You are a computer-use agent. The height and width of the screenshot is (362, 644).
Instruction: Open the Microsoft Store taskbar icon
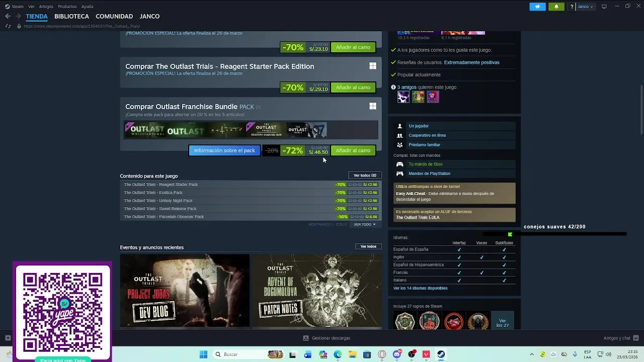367,354
